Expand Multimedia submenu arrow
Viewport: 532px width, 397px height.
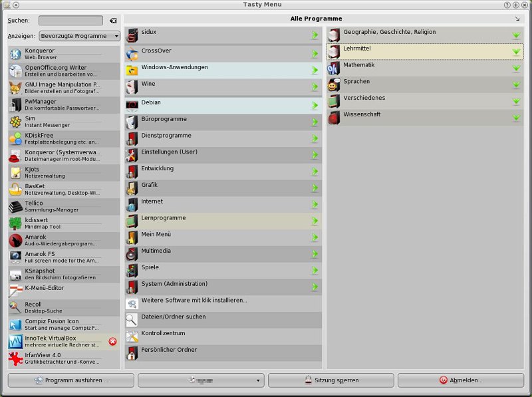click(x=315, y=254)
